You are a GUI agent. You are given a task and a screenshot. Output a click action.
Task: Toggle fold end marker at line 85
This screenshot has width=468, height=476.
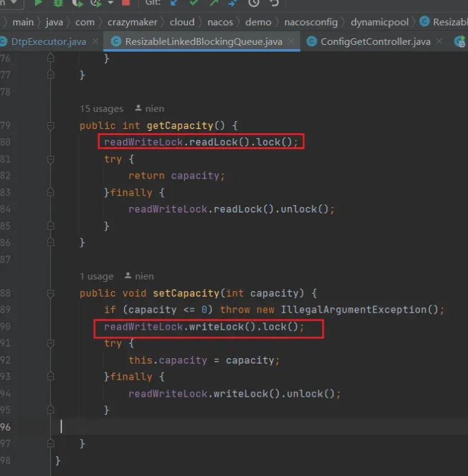coord(51,225)
